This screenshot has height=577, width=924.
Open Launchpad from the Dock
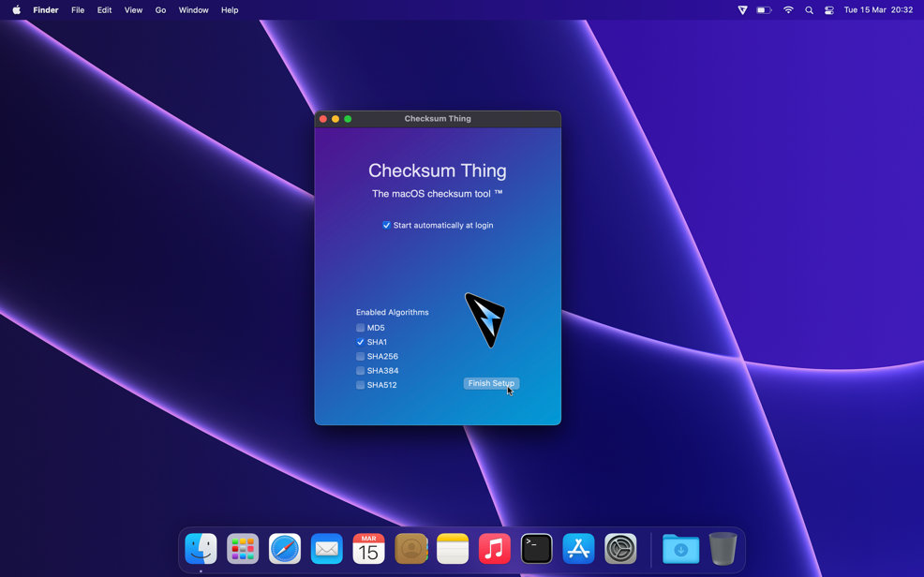click(243, 549)
